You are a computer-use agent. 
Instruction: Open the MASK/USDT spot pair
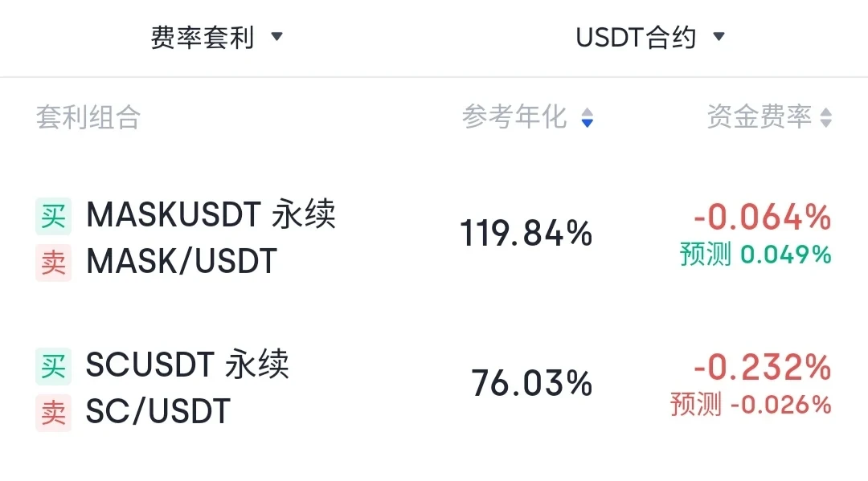click(x=182, y=262)
